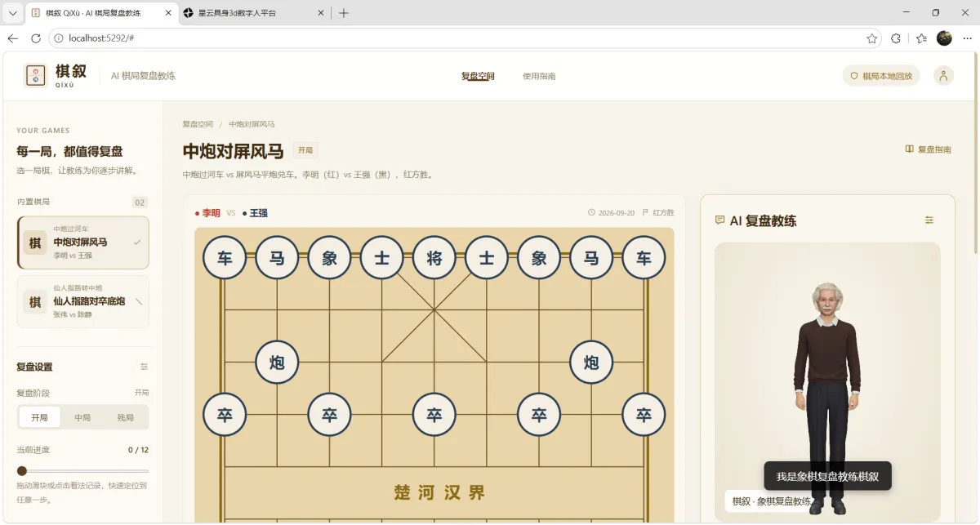The image size is (980, 525).
Task: Click the 开局 tag beside the title
Action: pos(305,150)
